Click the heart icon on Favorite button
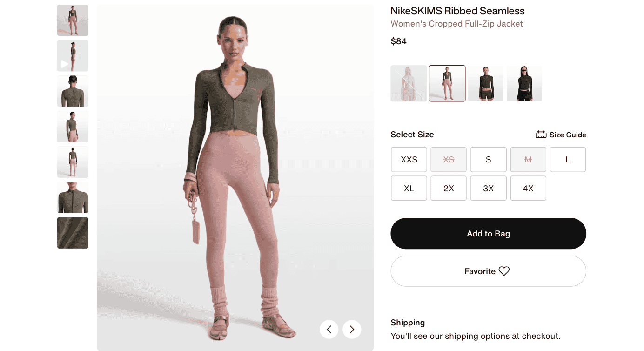644x351 pixels. tap(504, 271)
